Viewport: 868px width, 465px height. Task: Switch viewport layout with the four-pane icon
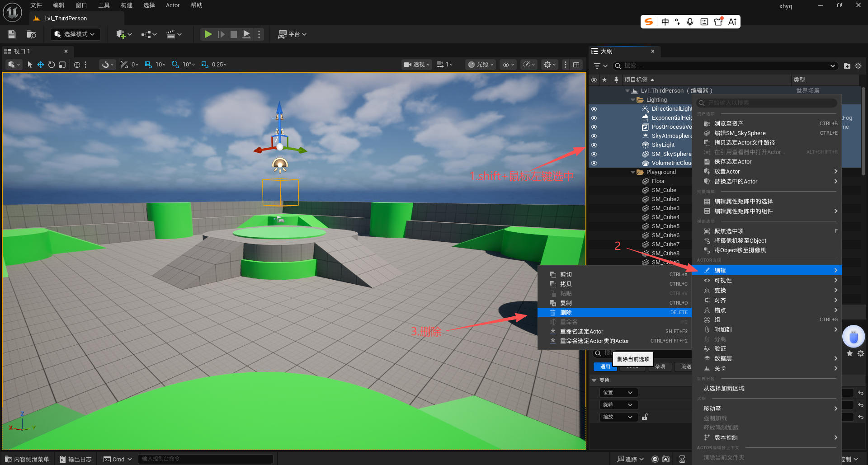coord(576,65)
